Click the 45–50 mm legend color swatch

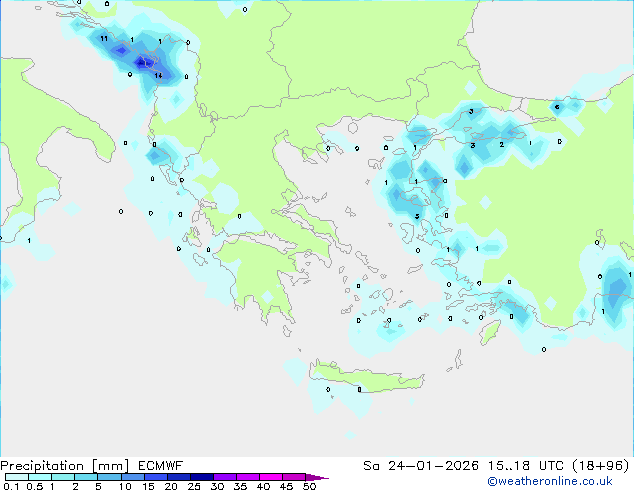click(x=294, y=477)
